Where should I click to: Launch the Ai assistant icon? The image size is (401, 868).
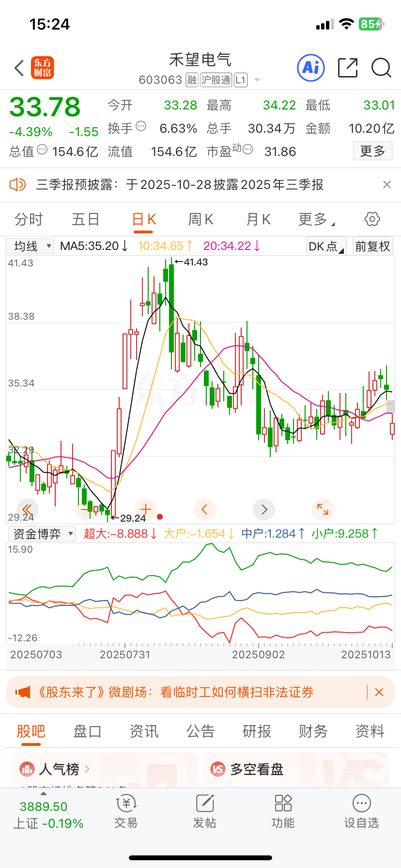pos(310,68)
